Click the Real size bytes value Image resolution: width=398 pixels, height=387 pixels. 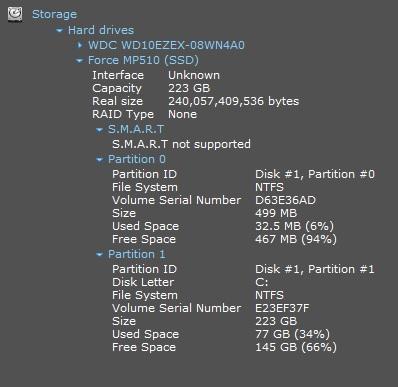point(234,101)
